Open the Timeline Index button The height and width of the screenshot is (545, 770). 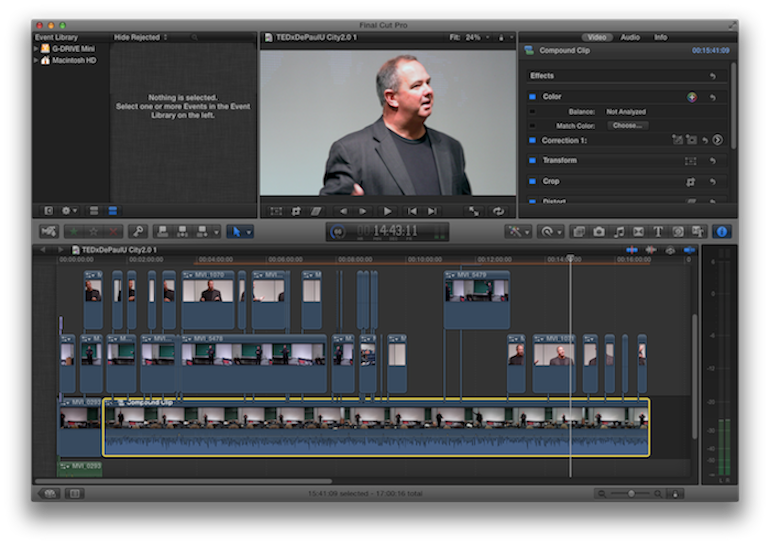(75, 493)
